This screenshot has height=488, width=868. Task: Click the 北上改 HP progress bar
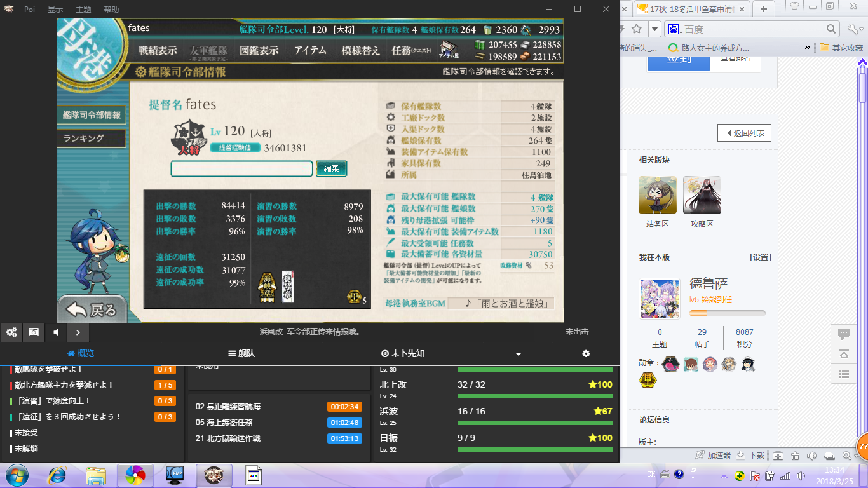pos(534,396)
